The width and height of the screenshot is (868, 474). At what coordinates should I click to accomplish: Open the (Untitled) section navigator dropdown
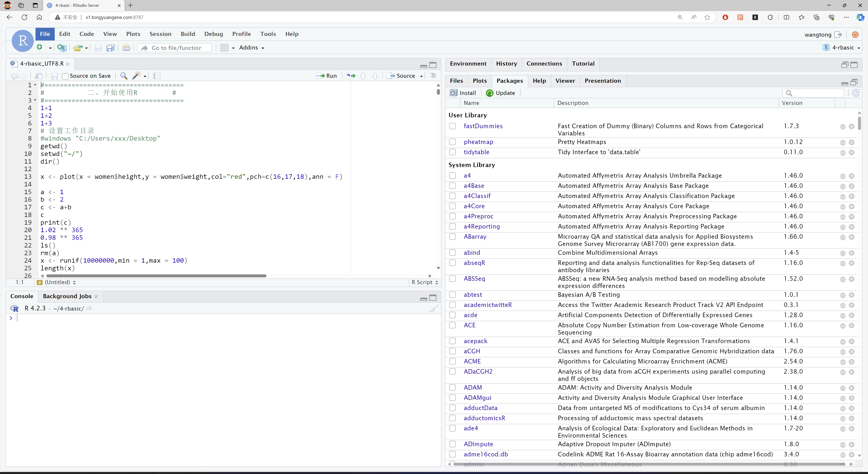(x=57, y=282)
